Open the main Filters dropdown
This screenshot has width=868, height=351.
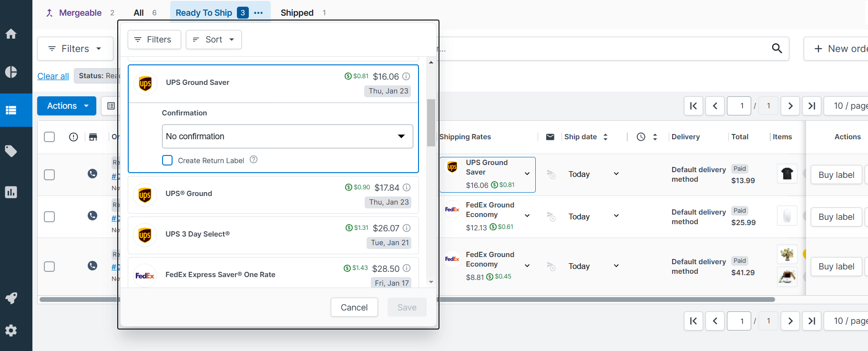click(x=75, y=49)
